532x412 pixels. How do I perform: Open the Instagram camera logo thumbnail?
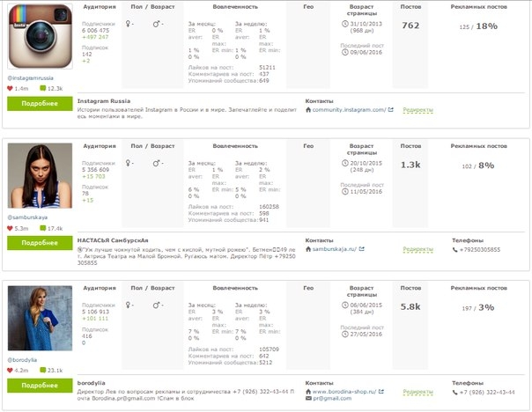tap(40, 36)
